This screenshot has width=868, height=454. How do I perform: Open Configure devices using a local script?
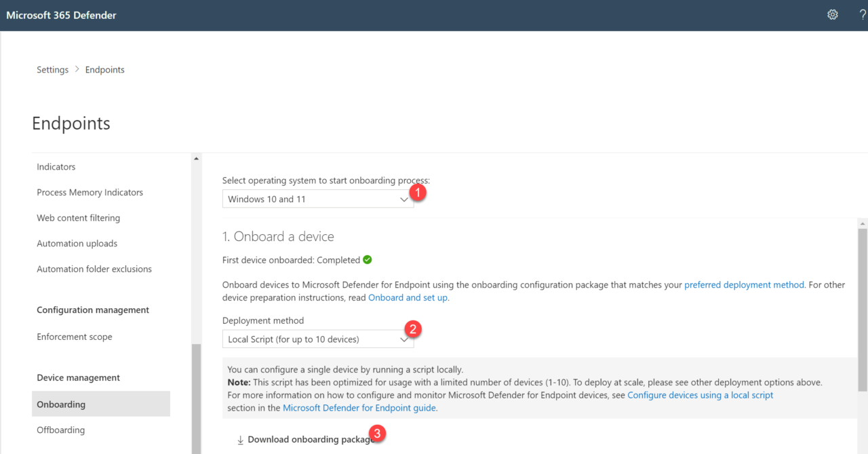coord(701,395)
